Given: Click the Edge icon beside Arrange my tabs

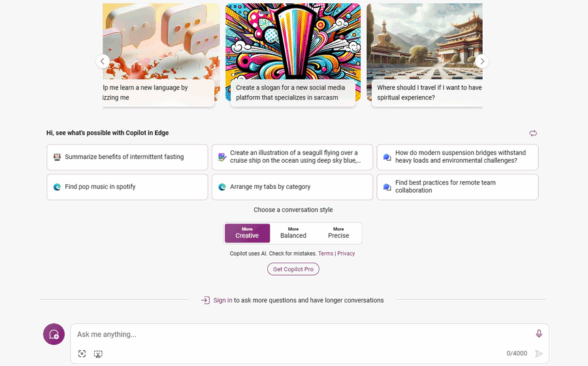Looking at the screenshot, I should point(222,187).
